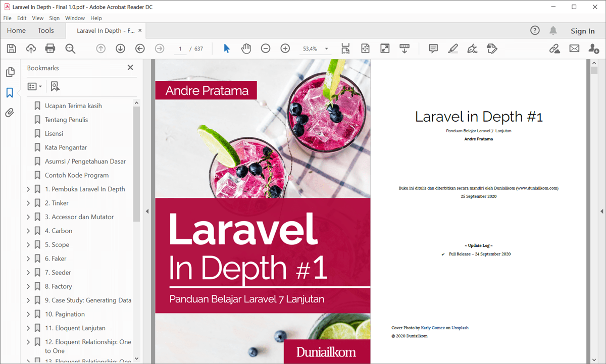Follow the Unsplash link

[x=460, y=328]
